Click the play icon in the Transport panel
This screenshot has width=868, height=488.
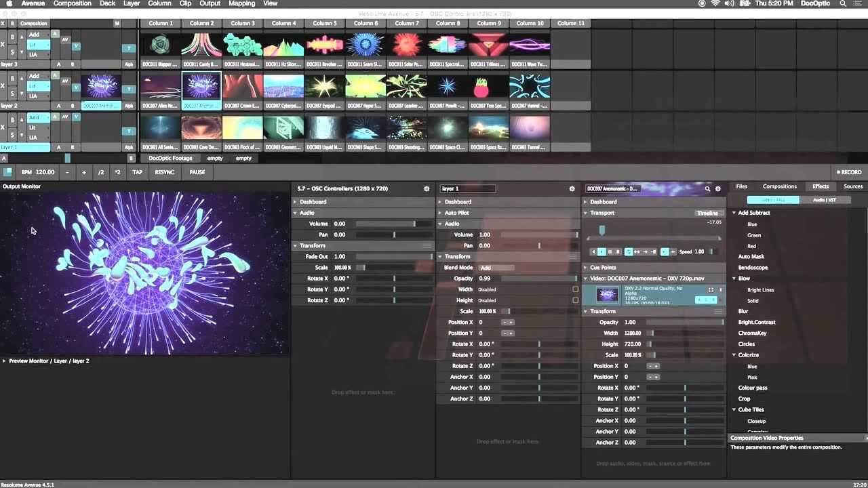(601, 251)
